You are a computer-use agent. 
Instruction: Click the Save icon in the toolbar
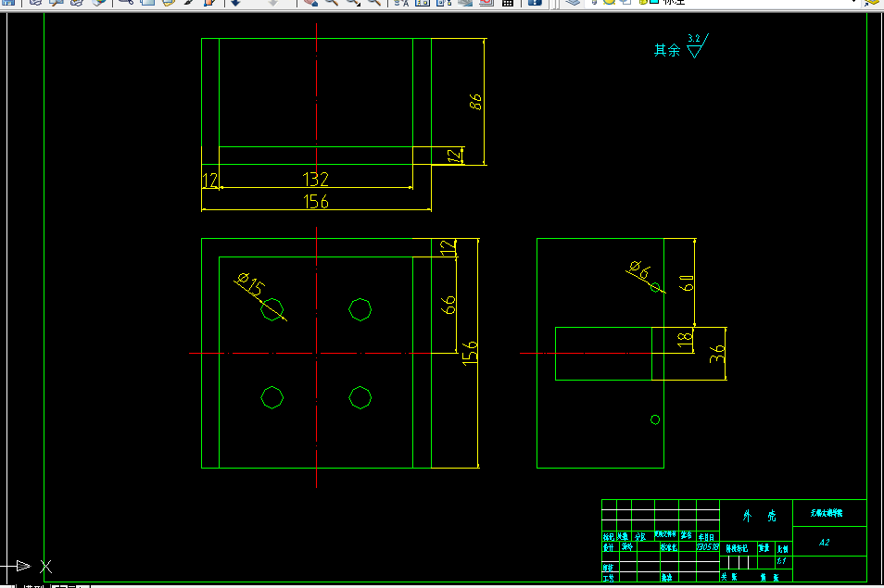point(8,2)
